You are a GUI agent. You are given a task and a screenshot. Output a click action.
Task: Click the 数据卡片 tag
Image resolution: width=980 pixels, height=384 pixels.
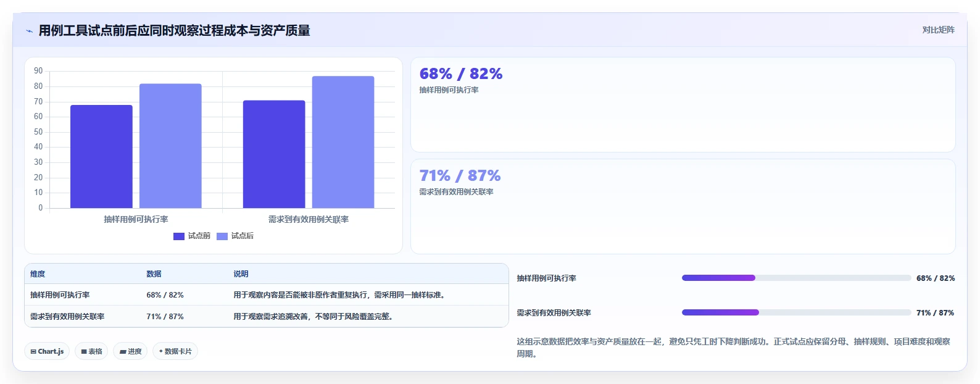point(175,351)
